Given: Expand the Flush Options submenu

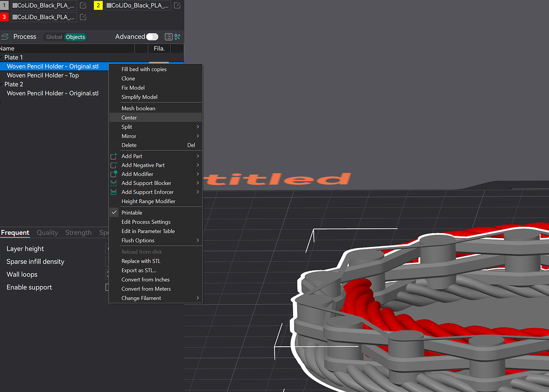Looking at the screenshot, I should point(156,240).
